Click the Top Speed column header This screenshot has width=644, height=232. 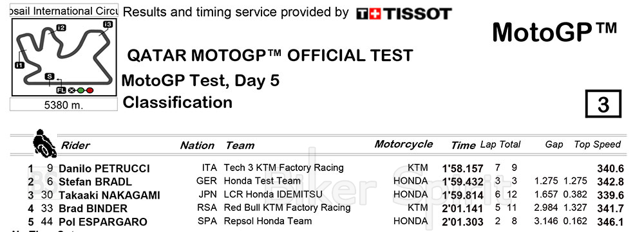point(597,145)
